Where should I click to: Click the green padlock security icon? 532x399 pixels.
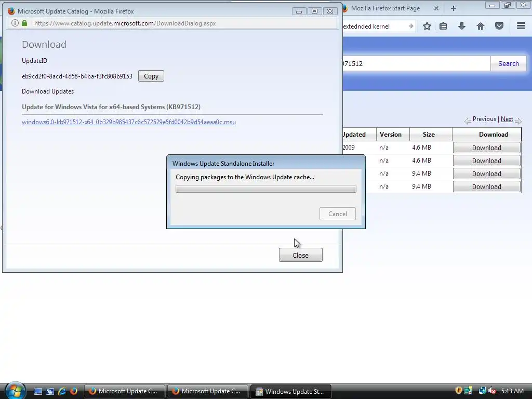(24, 23)
